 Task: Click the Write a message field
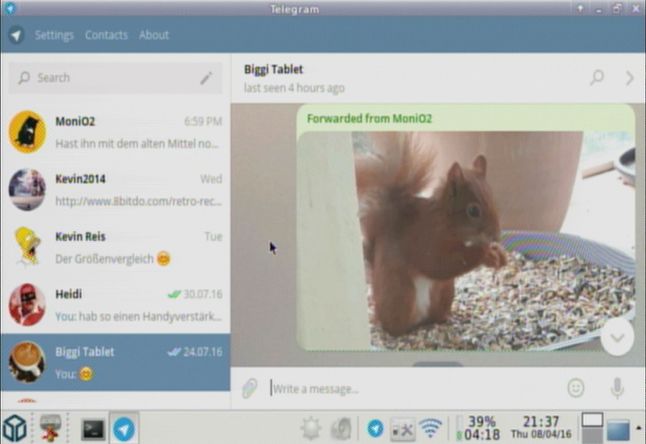[x=410, y=388]
